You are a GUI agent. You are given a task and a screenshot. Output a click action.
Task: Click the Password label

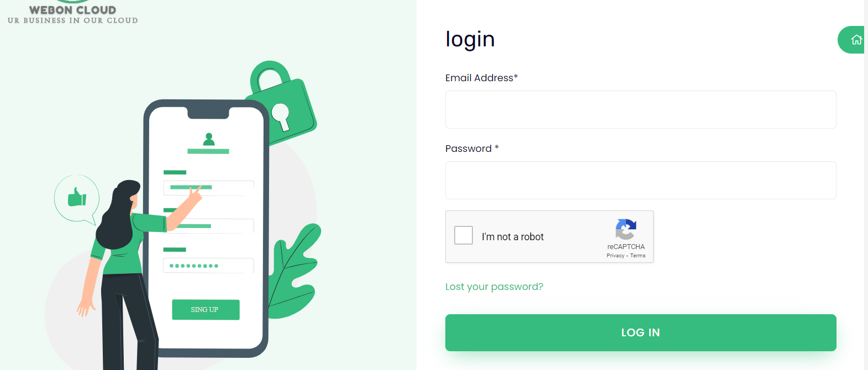click(x=472, y=149)
